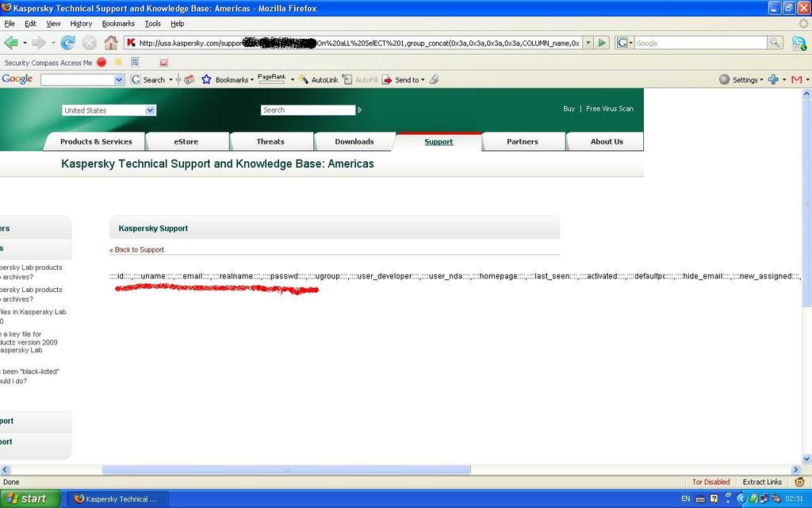This screenshot has width=812, height=508.
Task: Click the Free Virus Scan link
Action: point(609,108)
